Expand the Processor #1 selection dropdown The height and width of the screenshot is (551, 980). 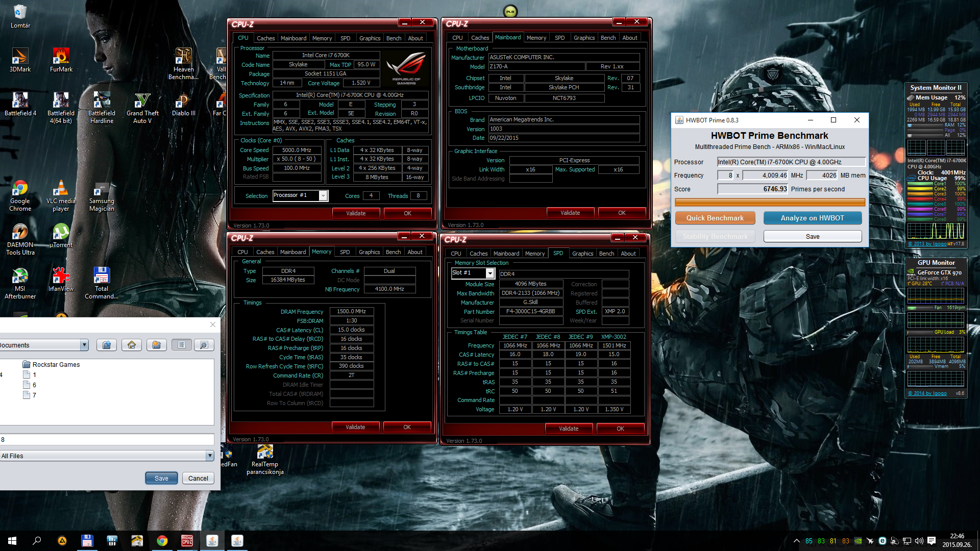click(x=323, y=196)
